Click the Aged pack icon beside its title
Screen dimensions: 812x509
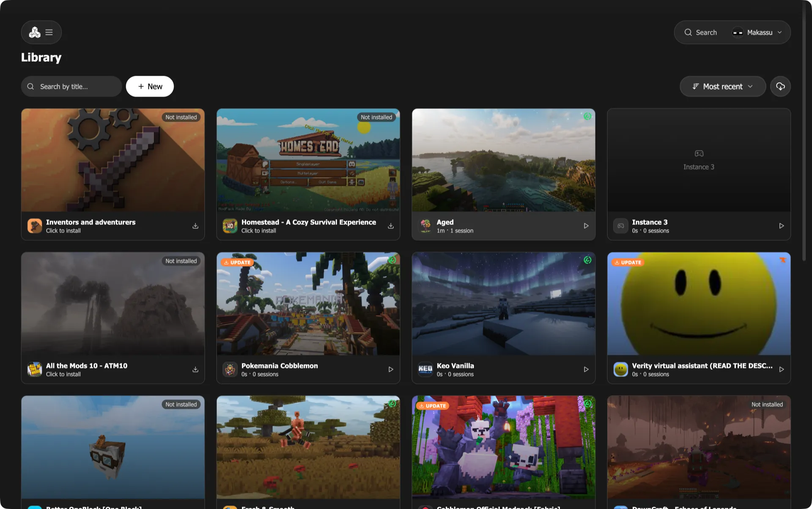point(425,226)
